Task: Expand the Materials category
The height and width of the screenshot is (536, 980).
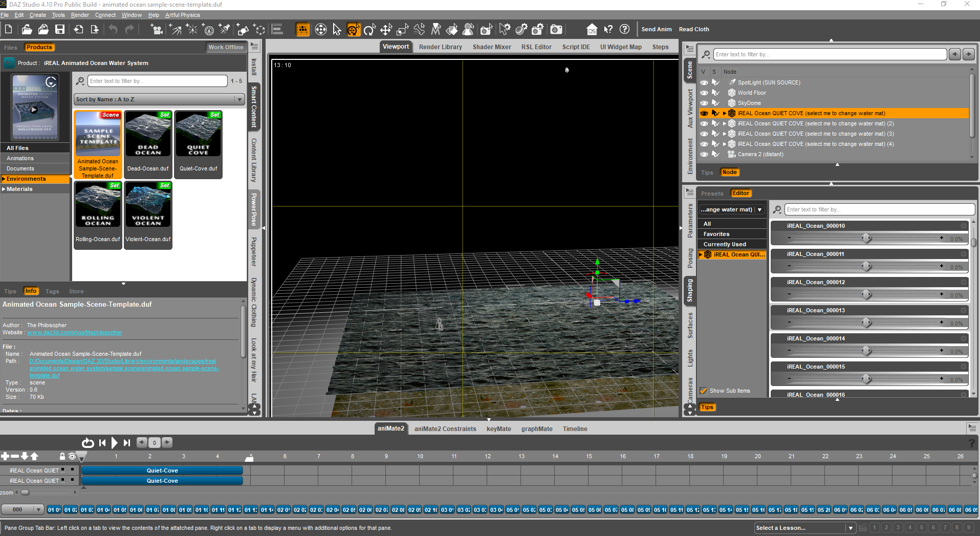Action: 4,189
